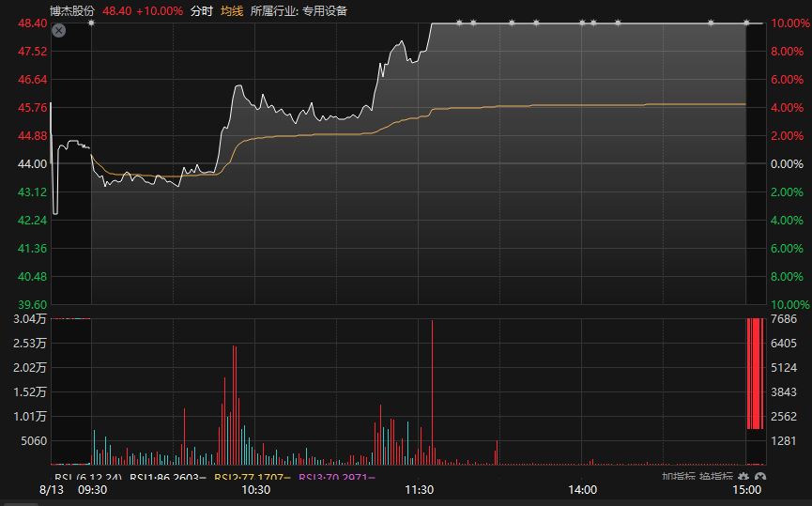This screenshot has height=506, width=812.
Task: Click the 44.00 baseline price label
Action: coord(33,163)
